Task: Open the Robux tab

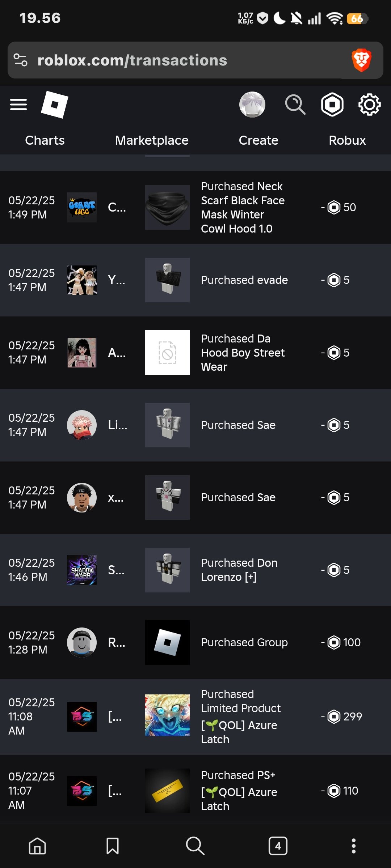Action: (x=347, y=140)
